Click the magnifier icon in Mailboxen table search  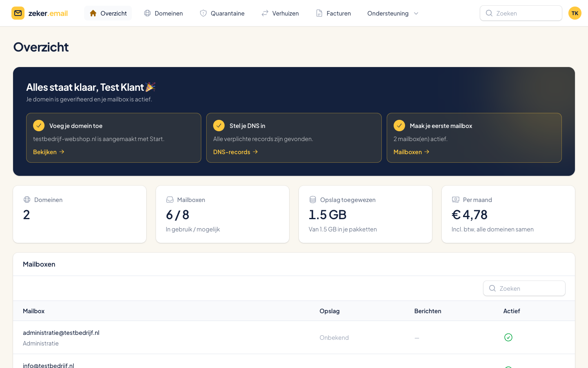(492, 288)
